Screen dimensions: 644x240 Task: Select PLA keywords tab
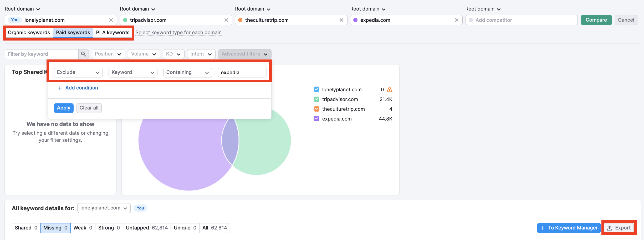coord(113,33)
